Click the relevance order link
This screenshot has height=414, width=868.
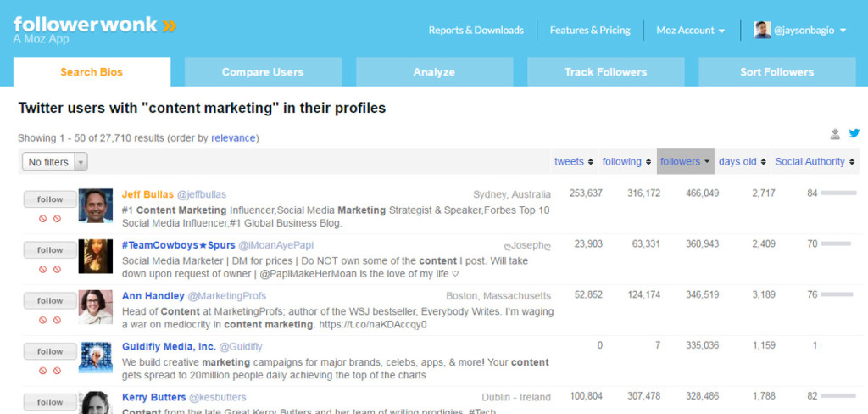coord(233,138)
